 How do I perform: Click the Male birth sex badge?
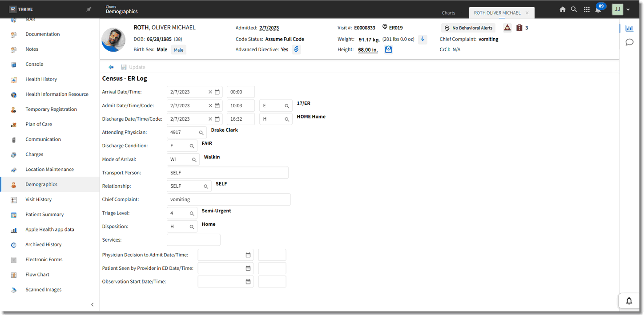click(x=178, y=50)
